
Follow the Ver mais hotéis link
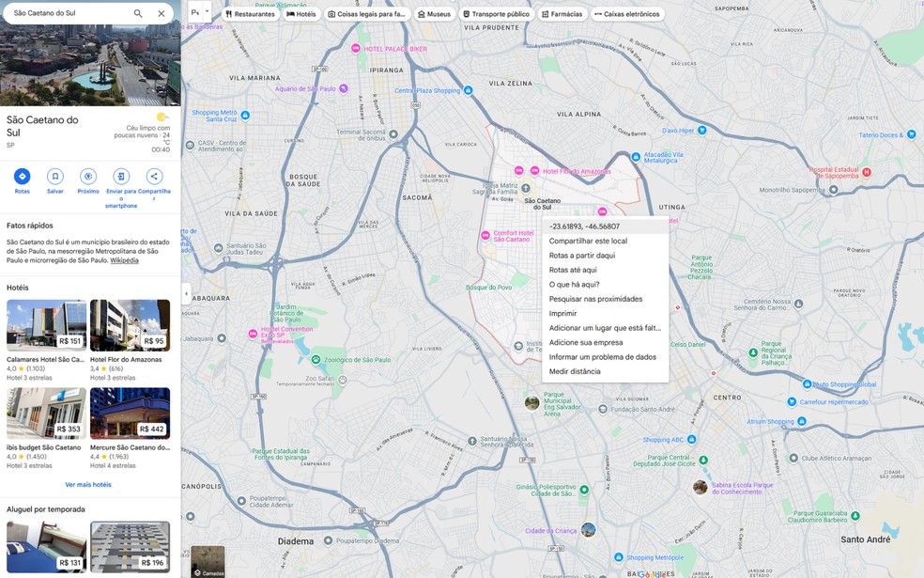click(x=88, y=485)
